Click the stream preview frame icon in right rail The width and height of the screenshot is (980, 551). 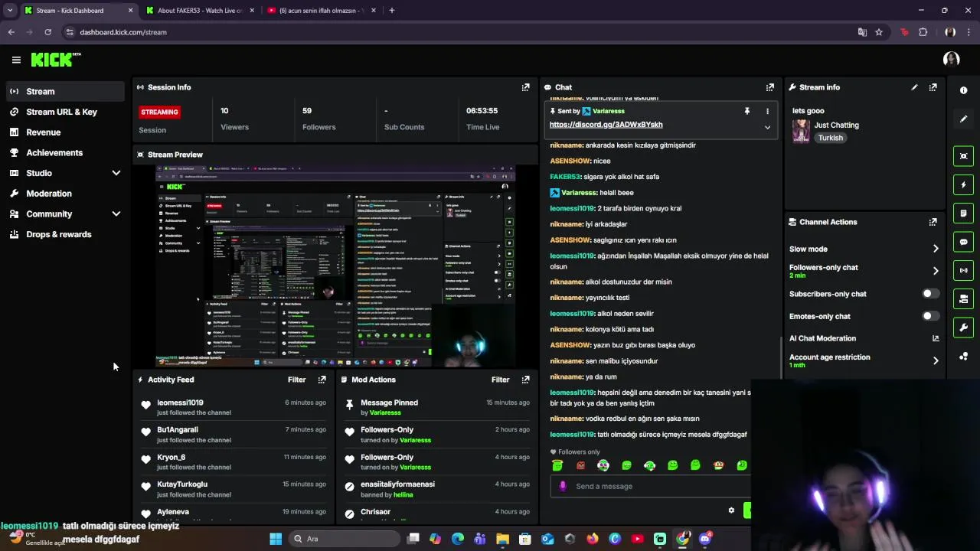coord(963,156)
